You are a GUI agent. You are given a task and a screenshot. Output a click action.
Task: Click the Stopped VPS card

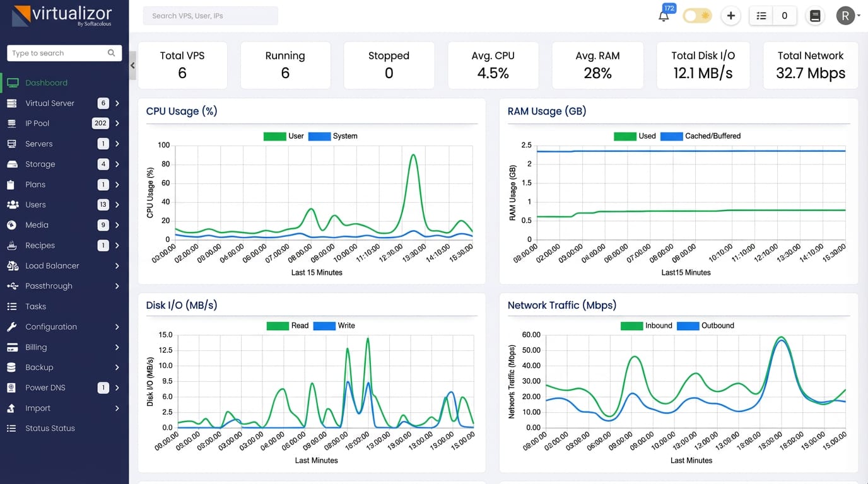coord(389,65)
